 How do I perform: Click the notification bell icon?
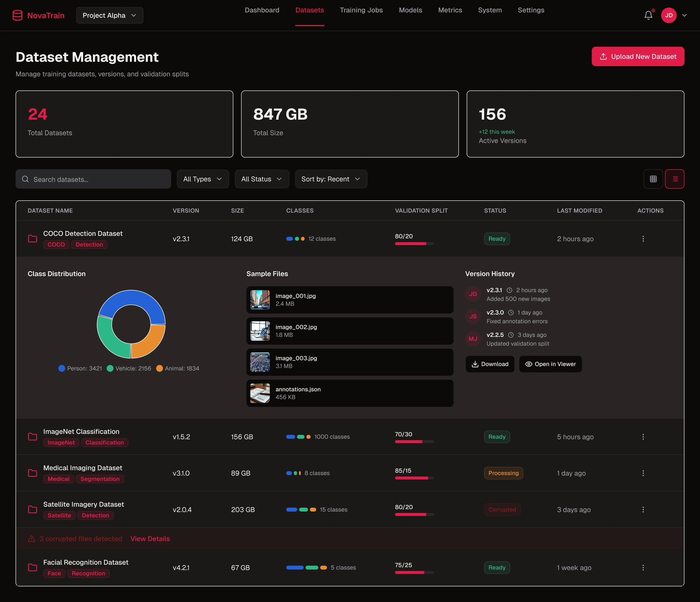(x=648, y=15)
